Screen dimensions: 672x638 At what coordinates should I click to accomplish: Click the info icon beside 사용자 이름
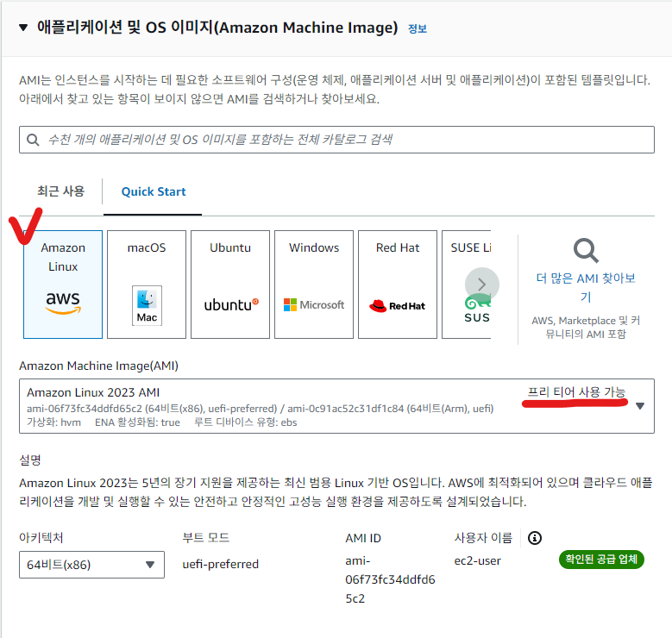tap(535, 538)
